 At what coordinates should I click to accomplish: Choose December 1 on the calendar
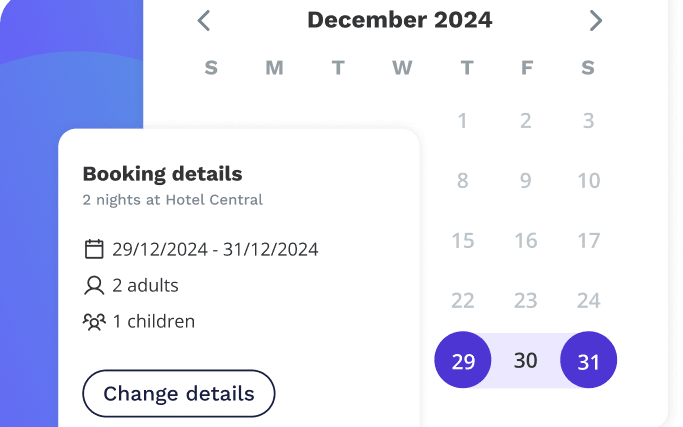pos(463,121)
